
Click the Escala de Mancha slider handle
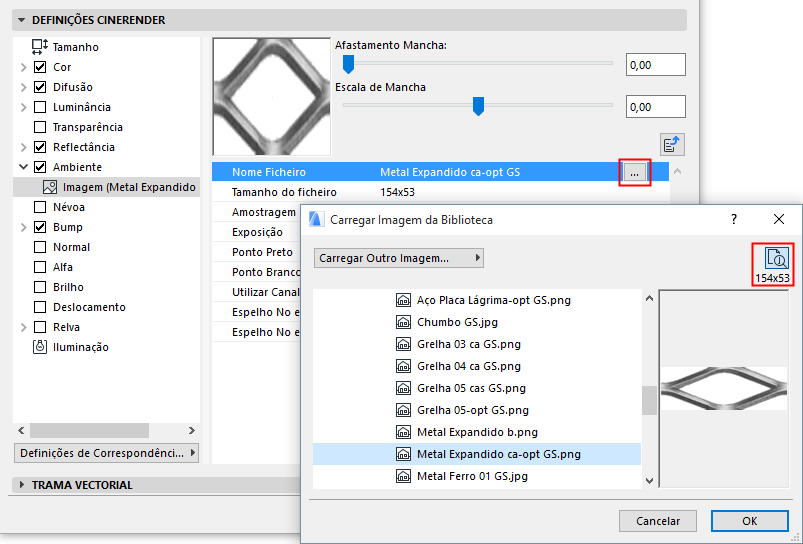click(x=478, y=105)
